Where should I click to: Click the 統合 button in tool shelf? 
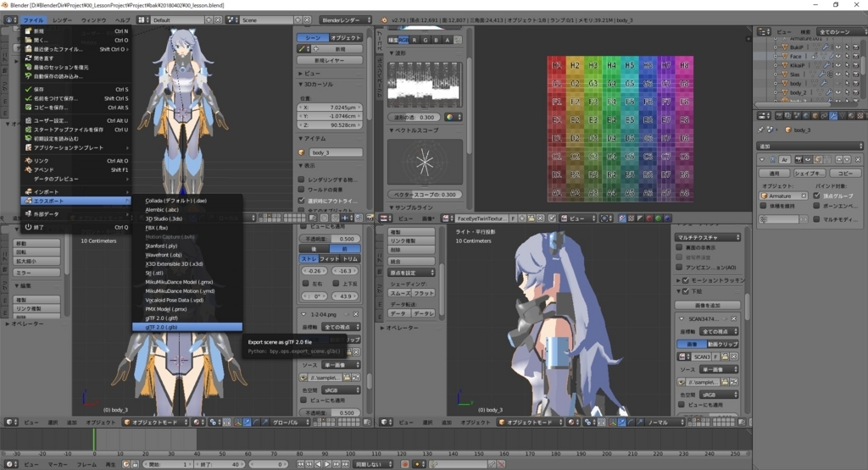tap(412, 262)
